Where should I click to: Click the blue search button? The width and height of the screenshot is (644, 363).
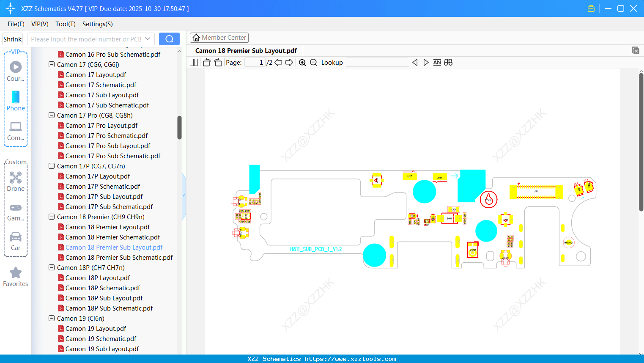coord(169,39)
